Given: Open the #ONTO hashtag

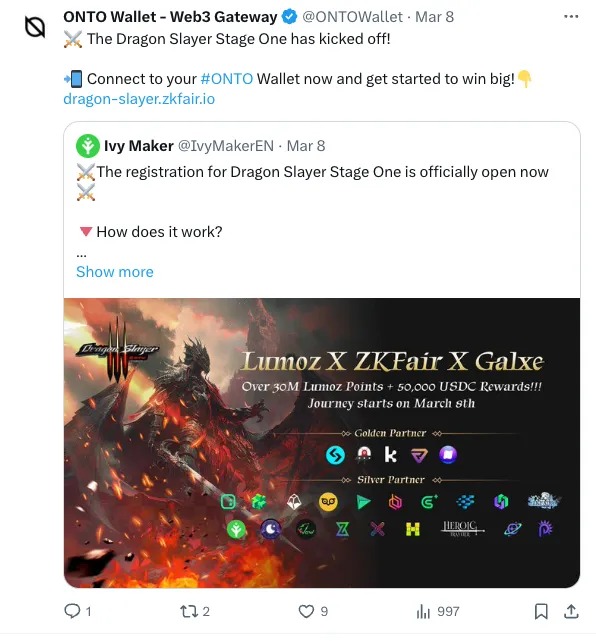Looking at the screenshot, I should coord(227,79).
